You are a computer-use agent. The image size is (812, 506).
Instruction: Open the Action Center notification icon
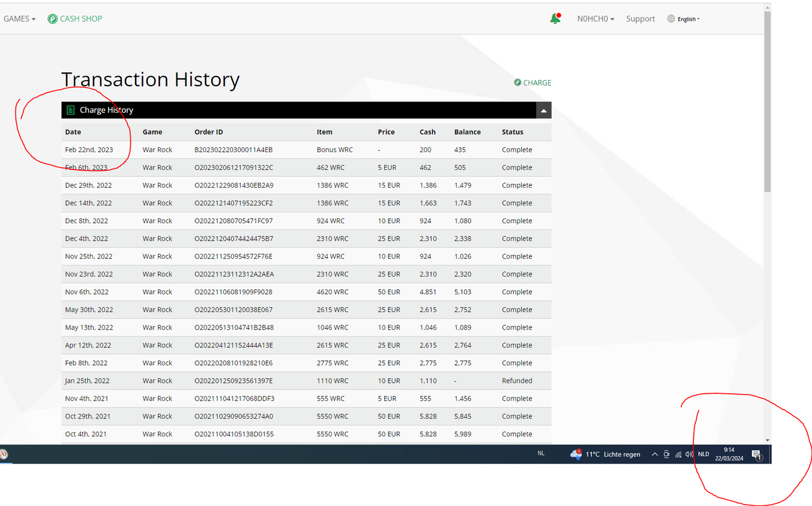pyautogui.click(x=756, y=455)
